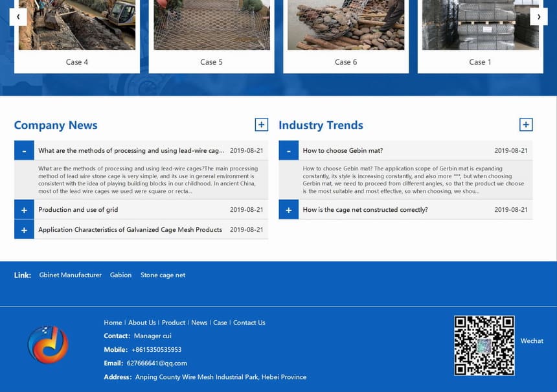Screen dimensions: 557x392
Task: Expand the cage net constructed correctly item
Action: 288,210
